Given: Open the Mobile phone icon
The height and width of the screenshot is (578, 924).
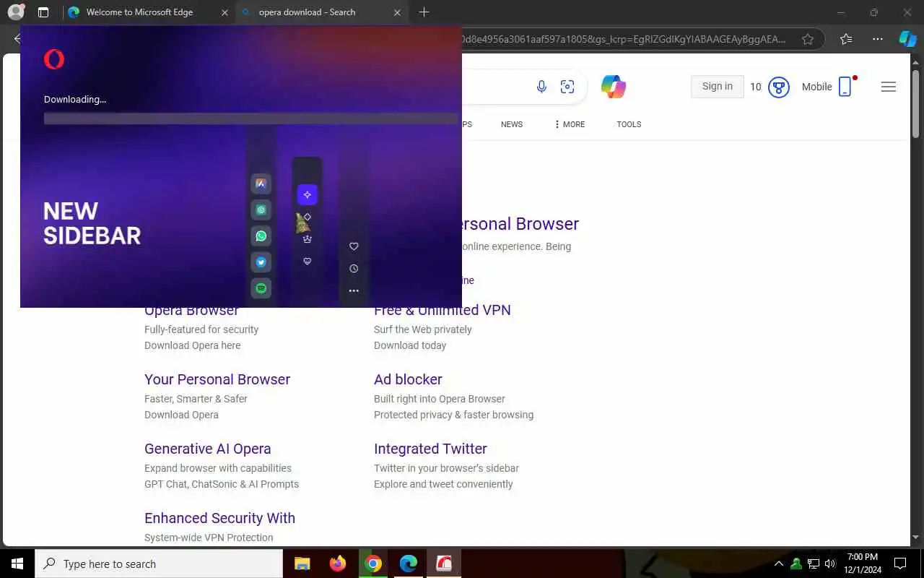Looking at the screenshot, I should tap(845, 87).
